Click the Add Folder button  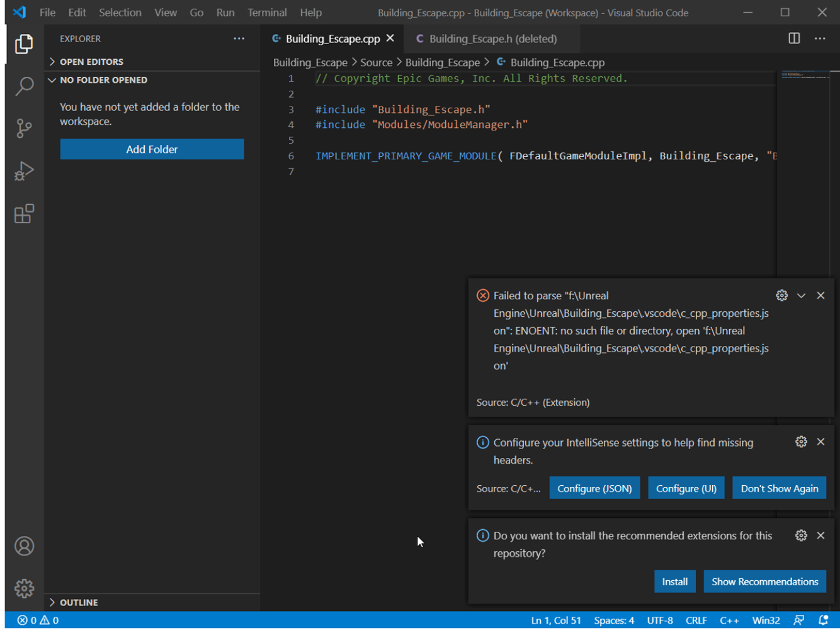click(x=152, y=149)
